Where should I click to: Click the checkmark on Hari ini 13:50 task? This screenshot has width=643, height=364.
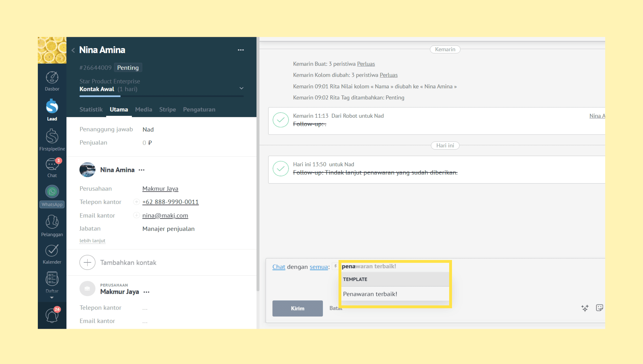[x=281, y=169]
